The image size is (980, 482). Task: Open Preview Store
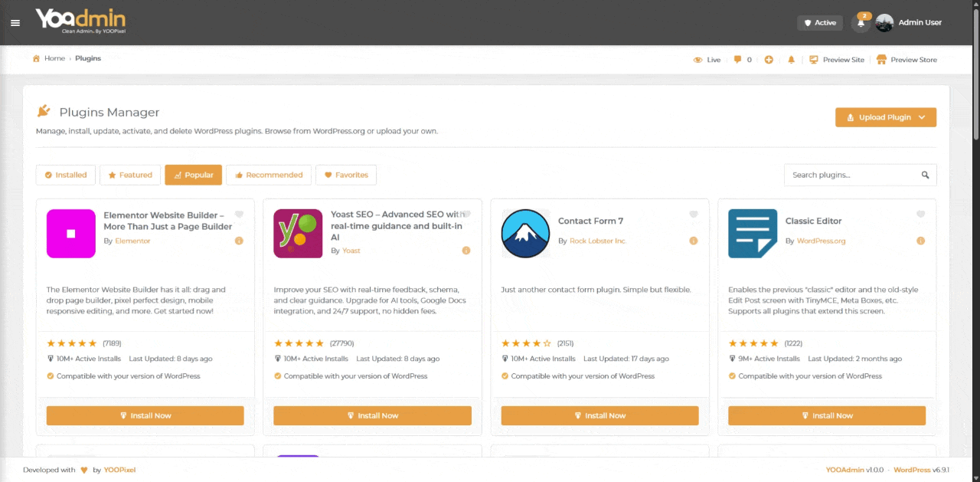[906, 60]
